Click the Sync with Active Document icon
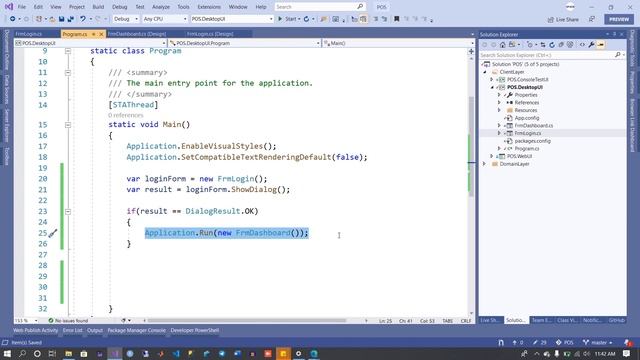 542,45
